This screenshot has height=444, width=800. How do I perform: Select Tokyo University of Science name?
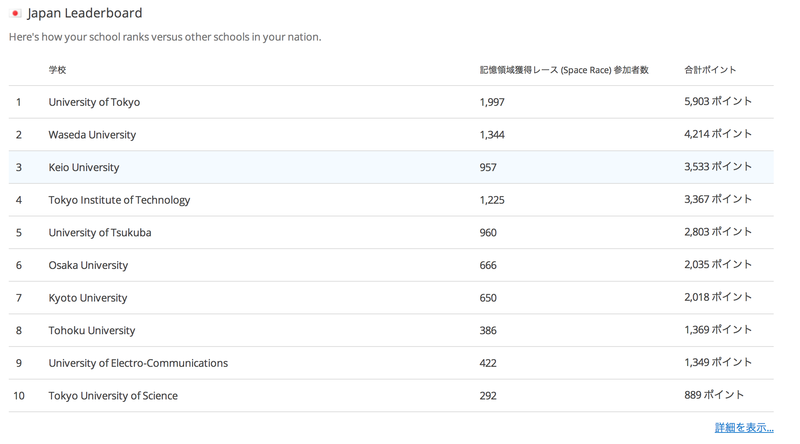click(113, 396)
